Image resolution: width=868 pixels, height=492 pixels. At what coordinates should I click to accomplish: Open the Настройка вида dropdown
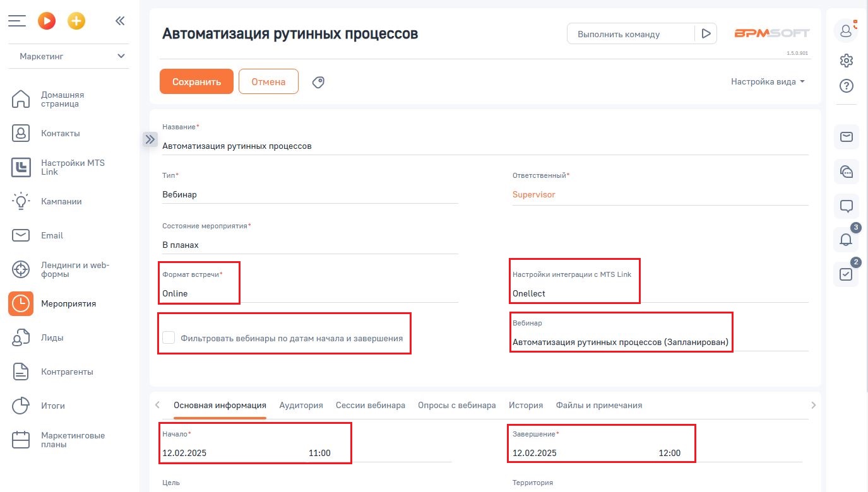[x=766, y=81]
